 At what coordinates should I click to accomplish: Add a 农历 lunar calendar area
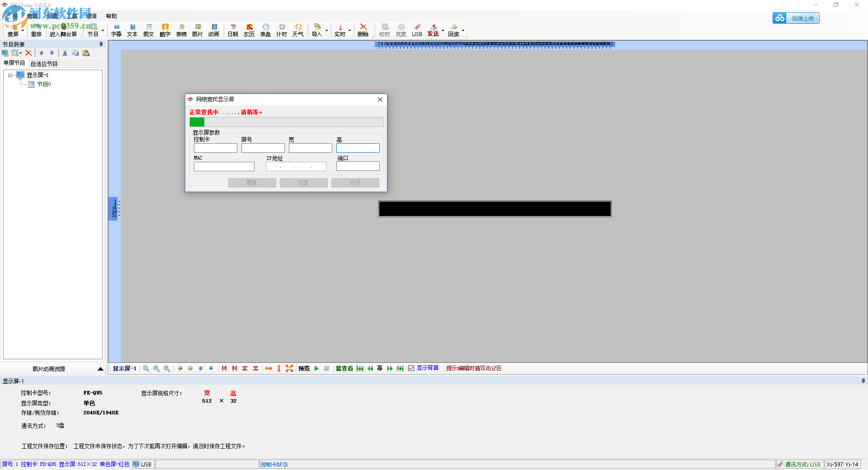249,30
